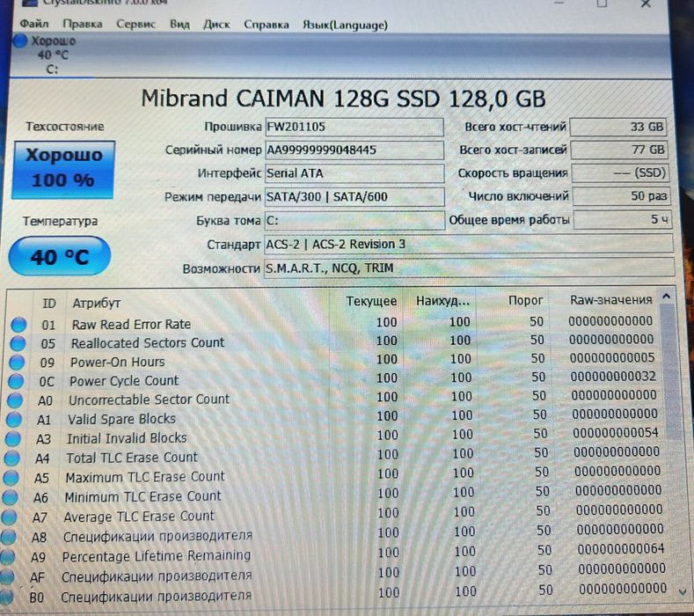Image resolution: width=694 pixels, height=616 pixels.
Task: Open the Диск menu
Action: coord(216,25)
